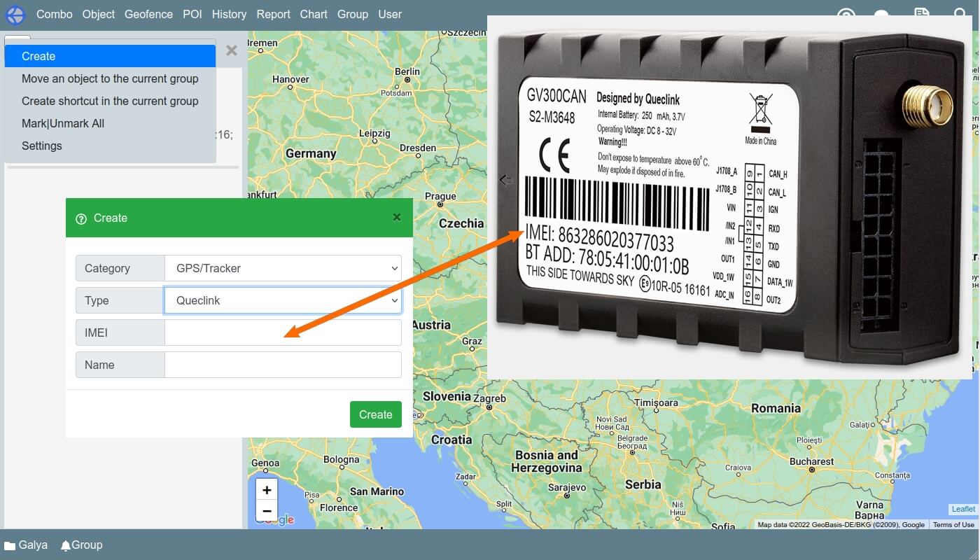The height and width of the screenshot is (560, 980).
Task: Select Create shortcut in the current group
Action: (x=110, y=101)
